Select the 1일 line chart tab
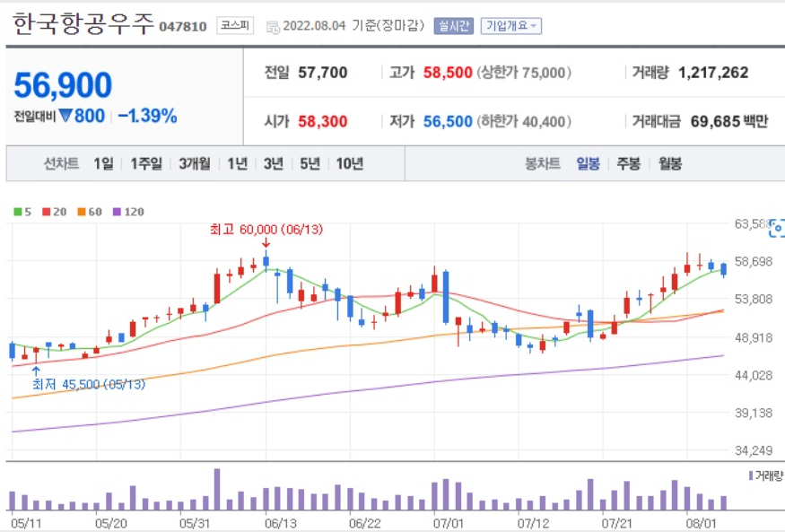Viewport: 785px width, 532px height. (x=104, y=163)
